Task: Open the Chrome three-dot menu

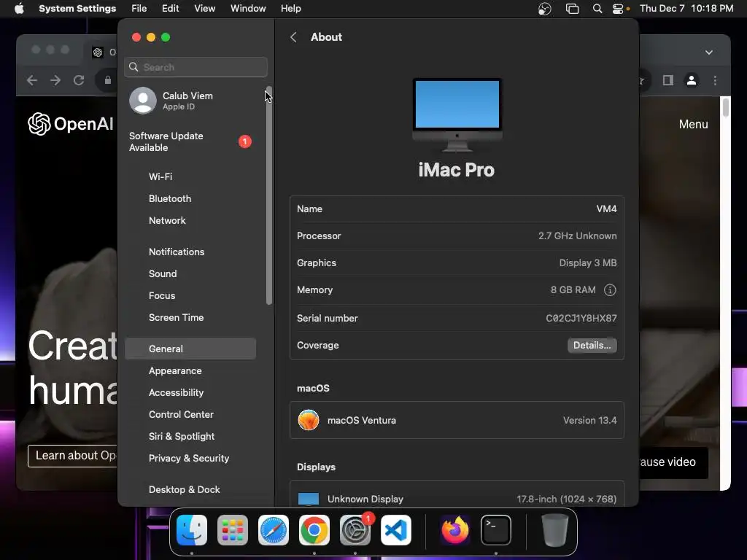Action: click(x=715, y=80)
